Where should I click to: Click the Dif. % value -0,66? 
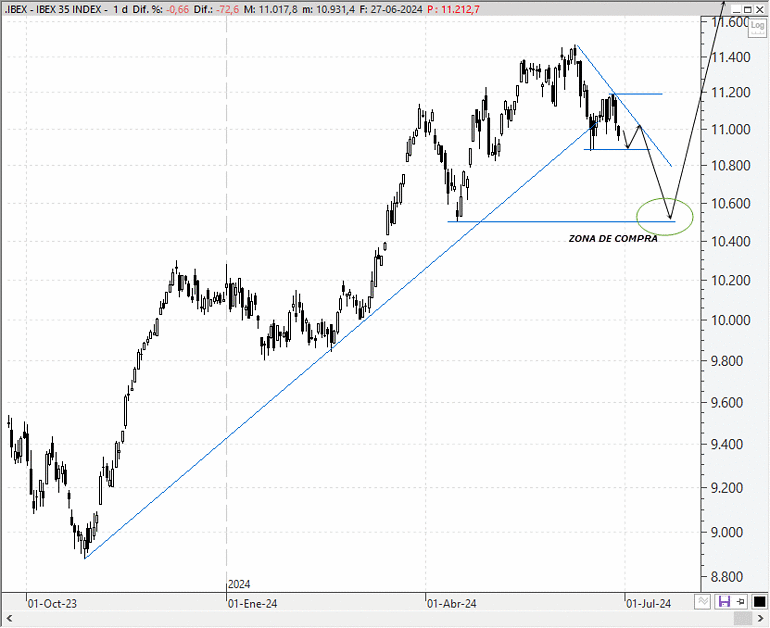click(178, 9)
